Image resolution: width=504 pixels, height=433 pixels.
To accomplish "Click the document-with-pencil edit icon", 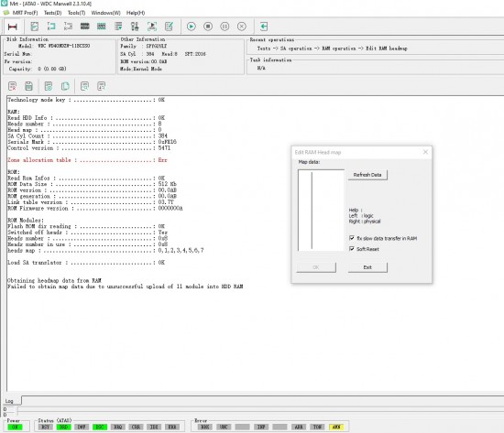I will 169,27.
